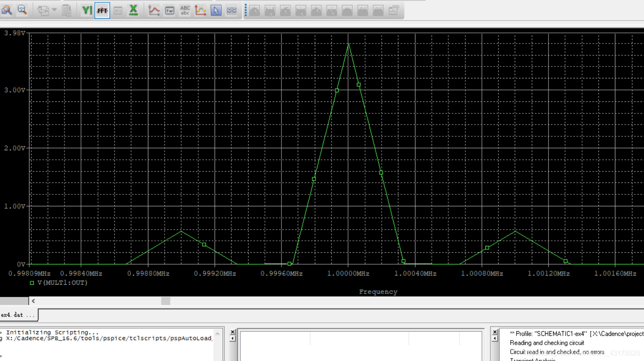Click the fourth greyed cursor icon
The height and width of the screenshot is (361, 644).
(301, 10)
